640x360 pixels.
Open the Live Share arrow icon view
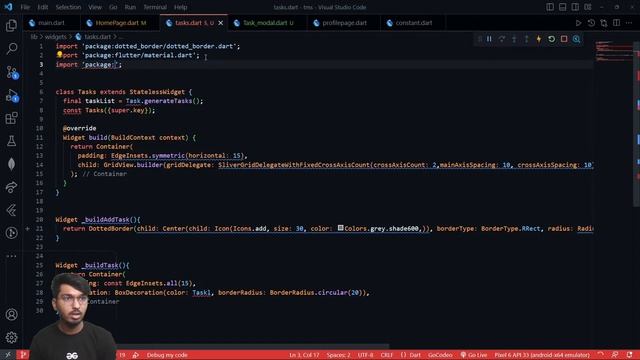[11, 187]
